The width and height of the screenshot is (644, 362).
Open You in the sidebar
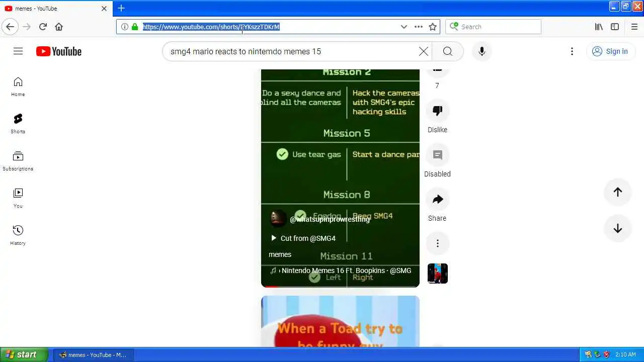[18, 198]
